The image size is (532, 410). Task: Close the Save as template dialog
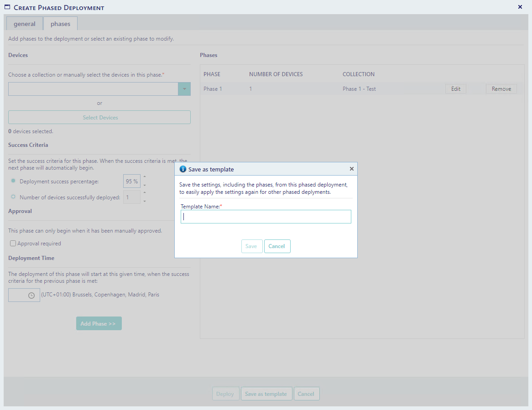click(x=351, y=169)
